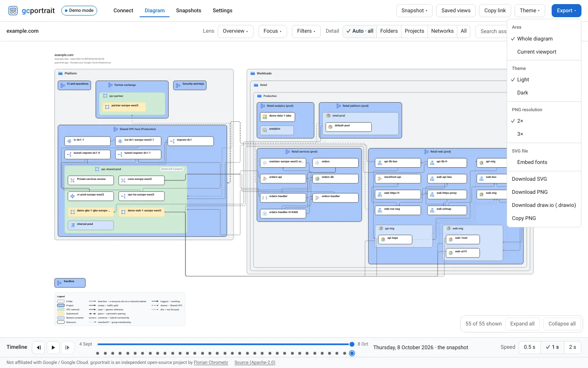
Task: Open Saved views
Action: [x=456, y=11]
